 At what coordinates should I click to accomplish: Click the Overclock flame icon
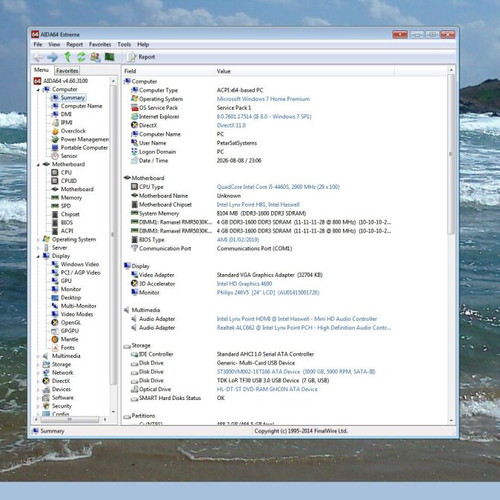[x=55, y=131]
